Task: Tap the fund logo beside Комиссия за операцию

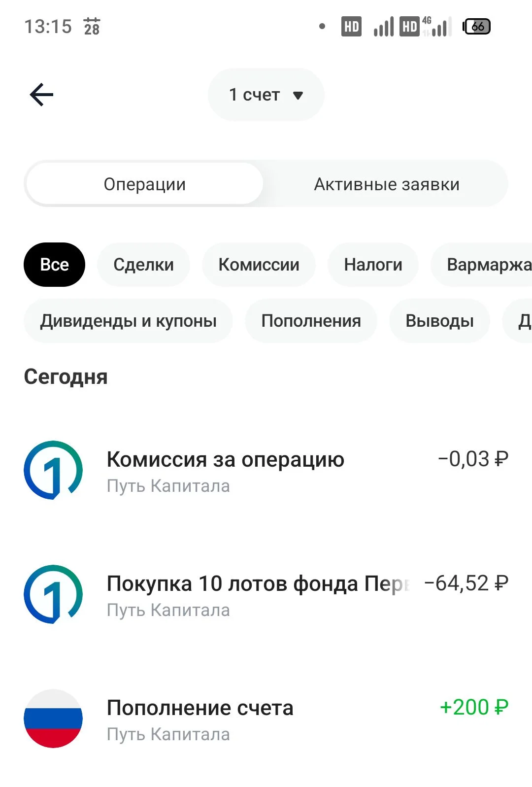Action: tap(53, 470)
